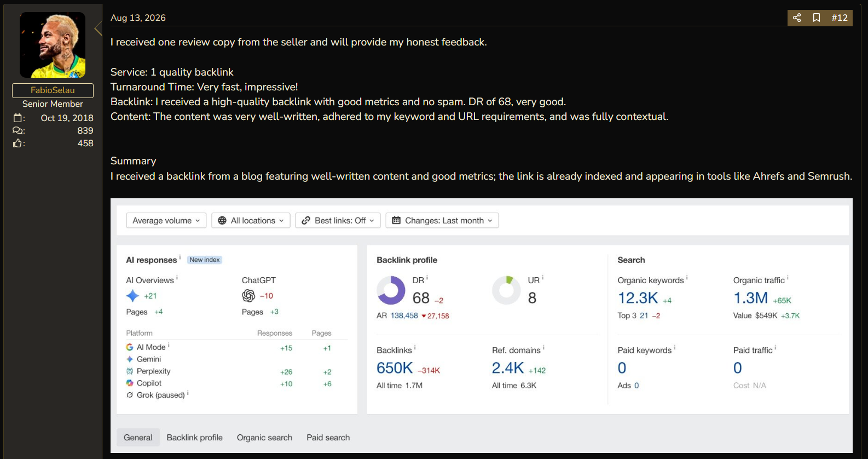
Task: Click the Copilot responses value +10
Action: tap(286, 384)
